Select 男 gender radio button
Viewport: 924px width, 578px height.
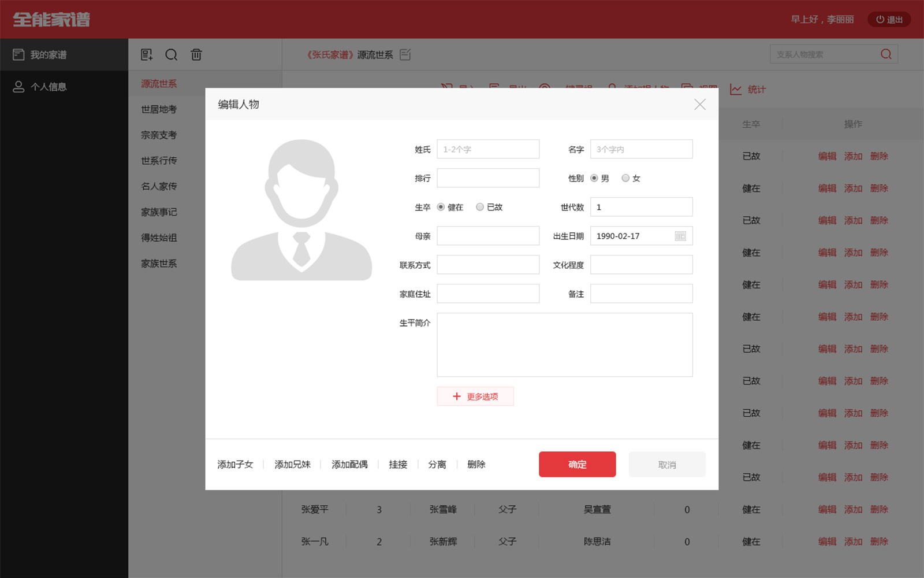click(594, 178)
